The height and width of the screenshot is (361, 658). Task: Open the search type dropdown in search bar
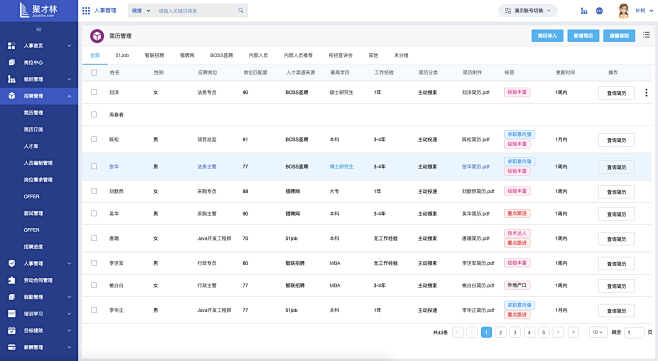(x=141, y=10)
